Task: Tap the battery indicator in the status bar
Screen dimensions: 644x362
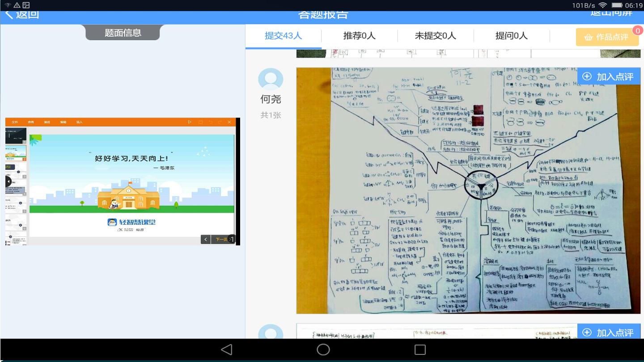Action: pyautogui.click(x=617, y=5)
